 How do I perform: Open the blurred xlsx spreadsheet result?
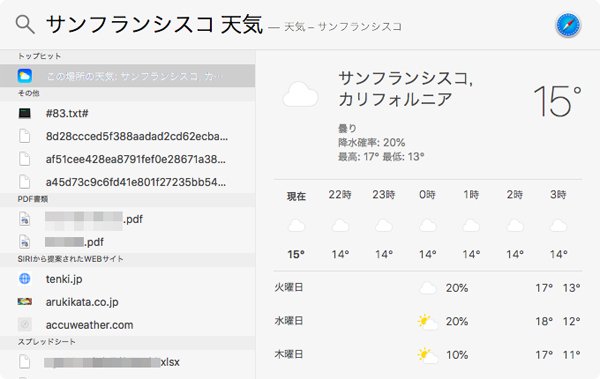pyautogui.click(x=127, y=362)
